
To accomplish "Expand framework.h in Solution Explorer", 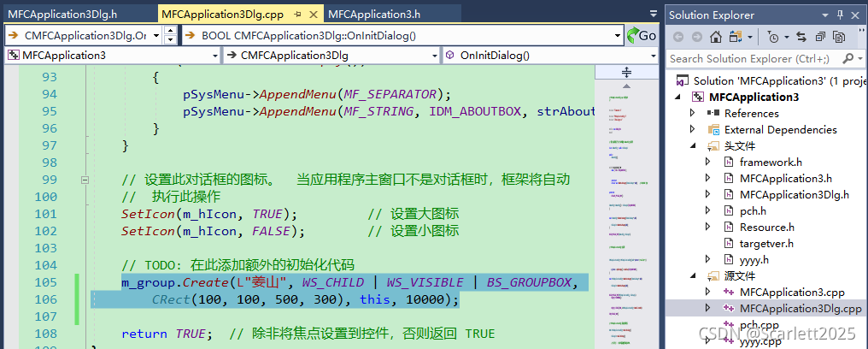I will [x=708, y=162].
